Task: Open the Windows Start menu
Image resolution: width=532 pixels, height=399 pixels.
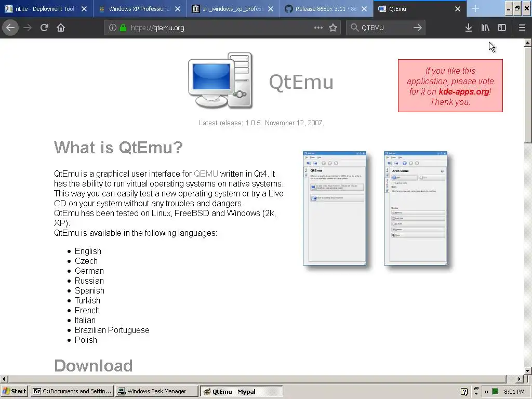Action: click(x=14, y=391)
